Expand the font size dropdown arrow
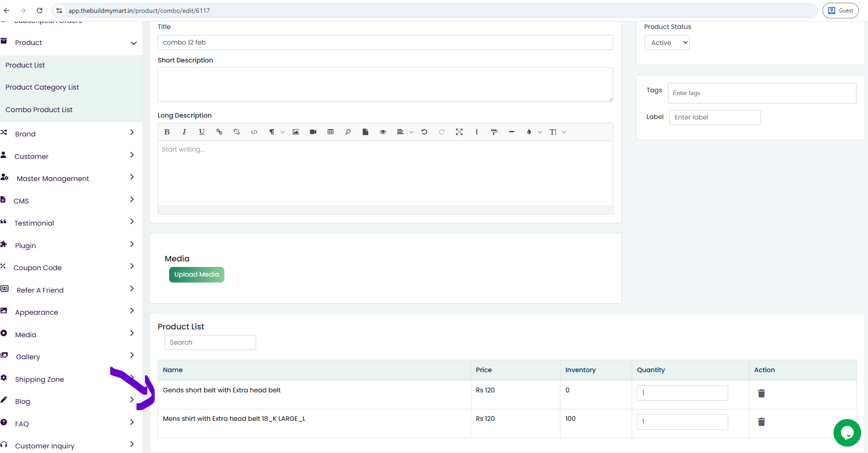Image resolution: width=868 pixels, height=453 pixels. click(564, 132)
